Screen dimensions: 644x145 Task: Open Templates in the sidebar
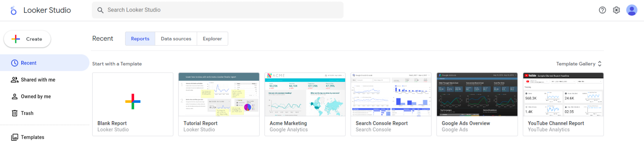[45, 137]
